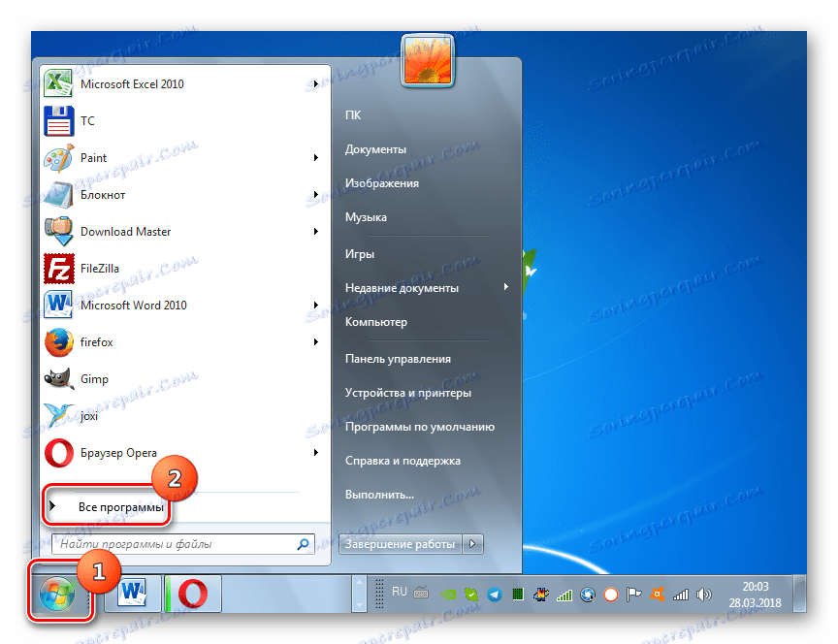
Task: Click the blue aperture tray icon
Action: point(588,595)
